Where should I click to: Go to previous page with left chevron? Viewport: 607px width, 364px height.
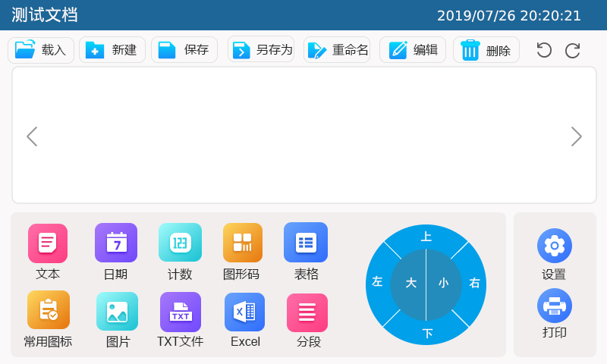click(x=32, y=136)
